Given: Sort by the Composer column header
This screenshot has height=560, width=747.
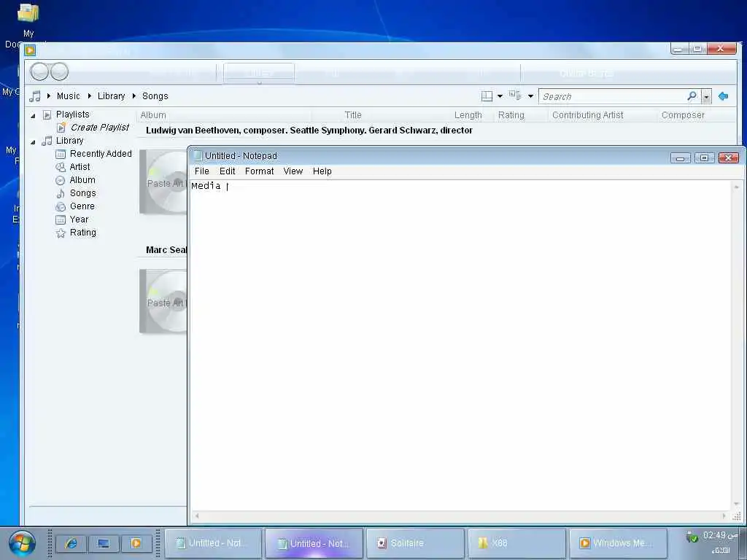Looking at the screenshot, I should [x=683, y=114].
